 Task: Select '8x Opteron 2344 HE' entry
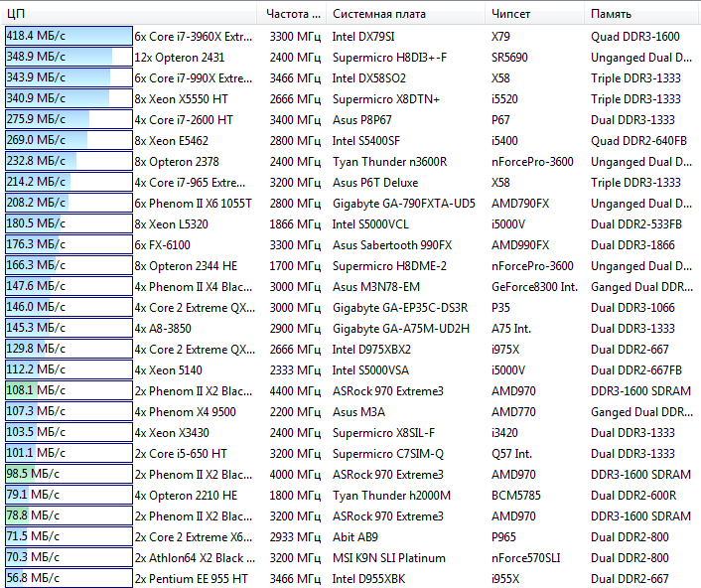tap(186, 266)
